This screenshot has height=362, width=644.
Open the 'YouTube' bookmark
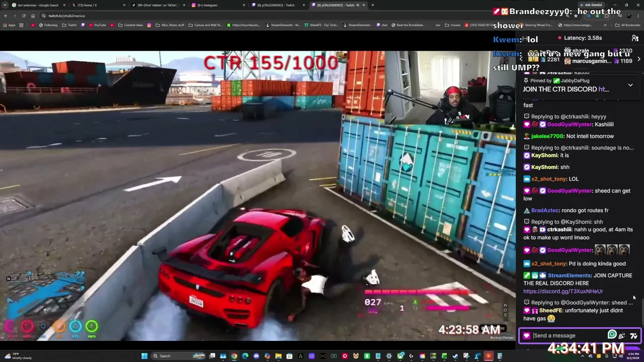(97, 25)
